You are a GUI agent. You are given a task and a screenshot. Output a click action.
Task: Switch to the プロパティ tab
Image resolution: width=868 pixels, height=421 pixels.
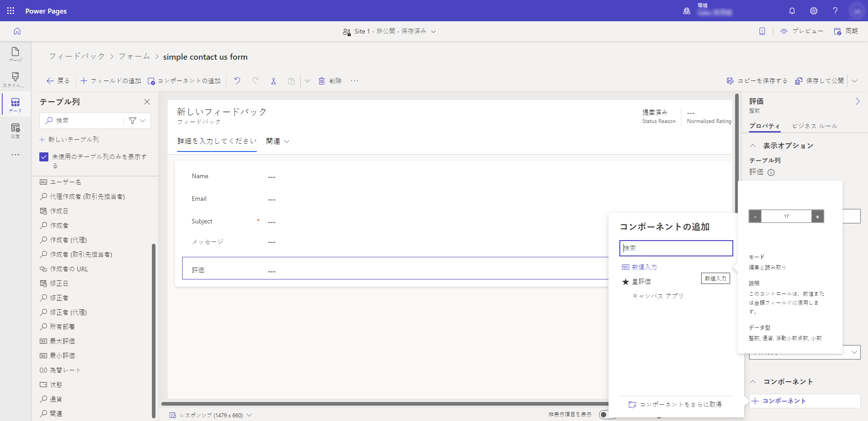pos(764,126)
